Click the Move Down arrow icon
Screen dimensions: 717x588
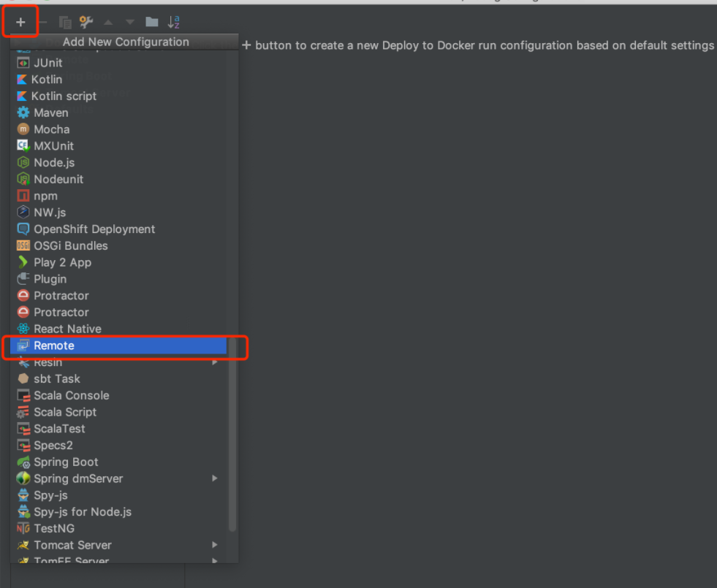pos(130,22)
